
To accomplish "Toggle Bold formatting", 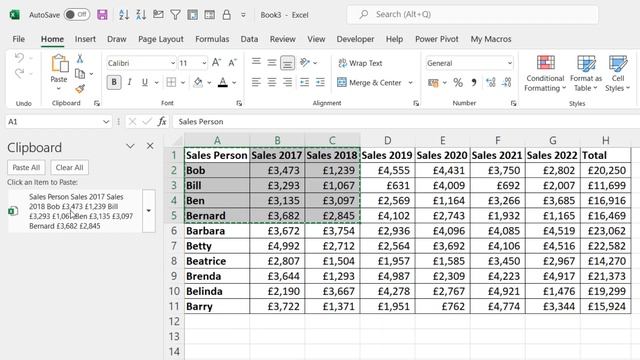I will click(114, 82).
